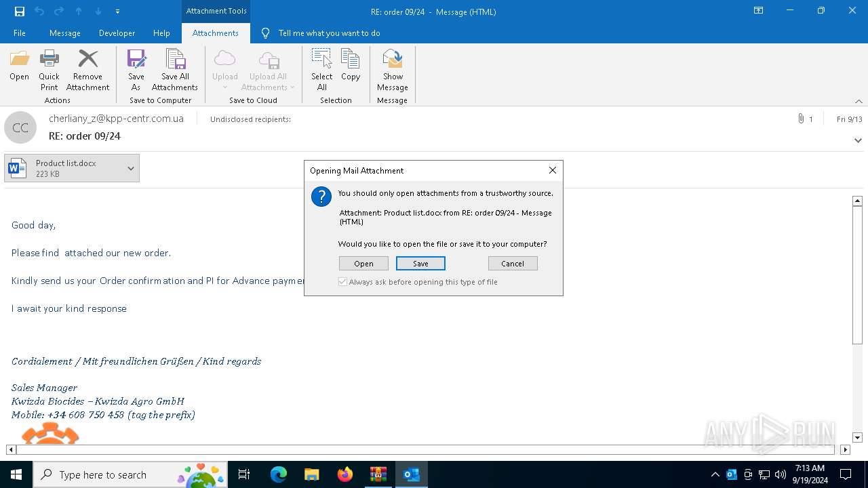Click the Next Item down arrow
This screenshot has width=868, height=488.
[x=98, y=12]
